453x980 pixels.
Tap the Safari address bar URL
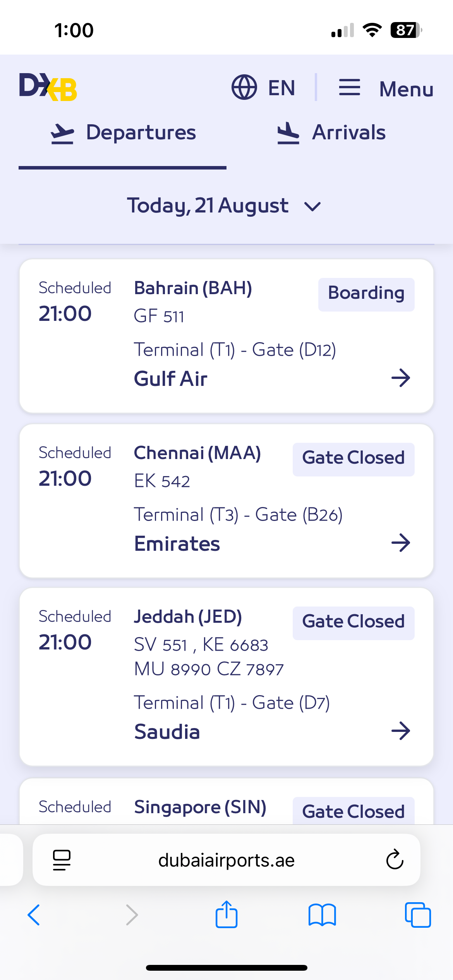[226, 860]
